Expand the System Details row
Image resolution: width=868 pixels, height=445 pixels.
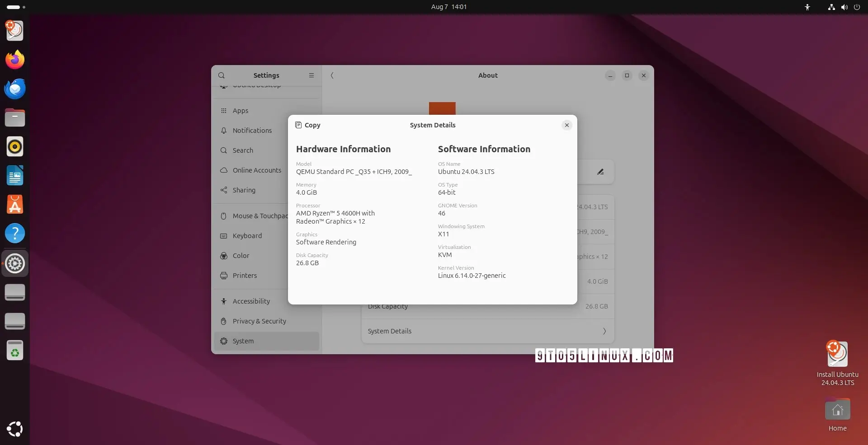pyautogui.click(x=488, y=331)
